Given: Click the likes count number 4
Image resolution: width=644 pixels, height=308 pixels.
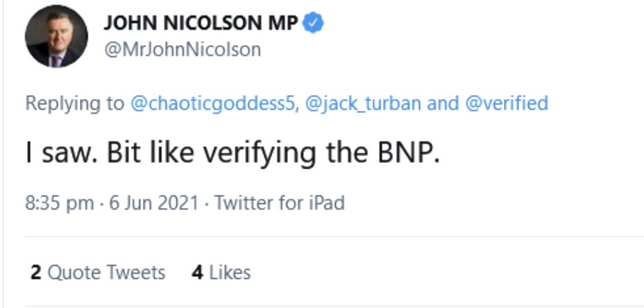Looking at the screenshot, I should point(197,272).
